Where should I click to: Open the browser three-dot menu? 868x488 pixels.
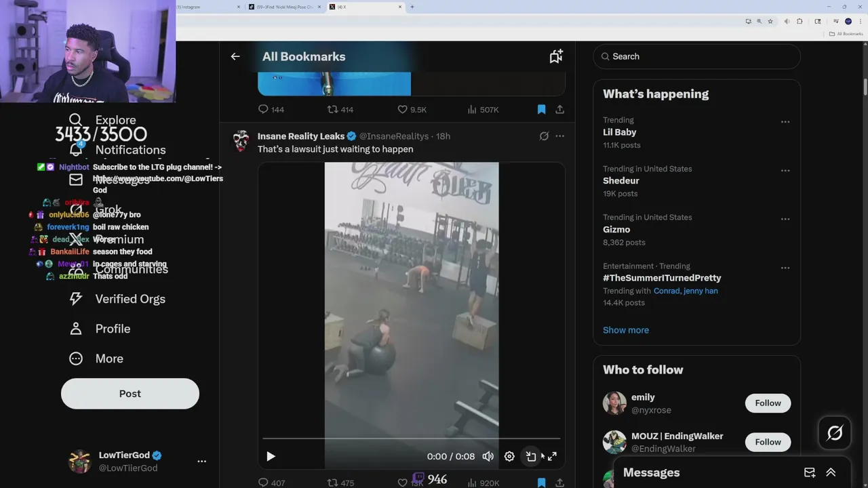(x=860, y=22)
